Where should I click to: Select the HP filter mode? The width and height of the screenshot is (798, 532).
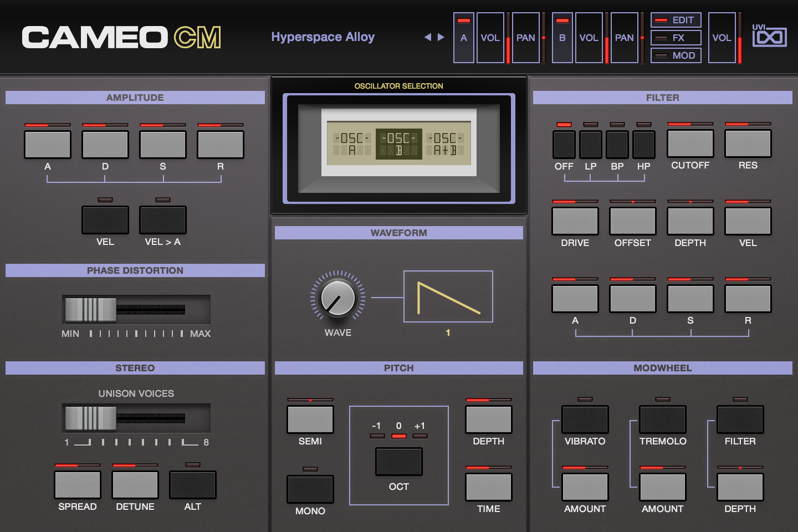pyautogui.click(x=644, y=143)
